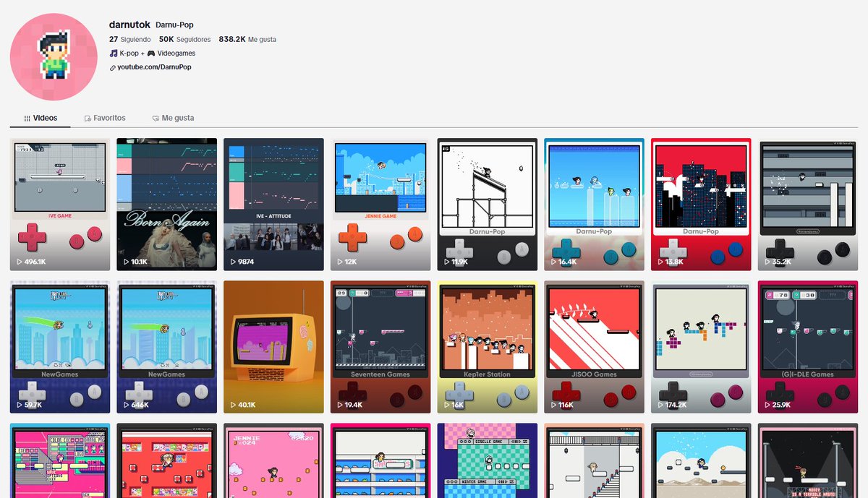Click the JISOO Games label
Viewport: 868px width, 498px height.
point(595,374)
